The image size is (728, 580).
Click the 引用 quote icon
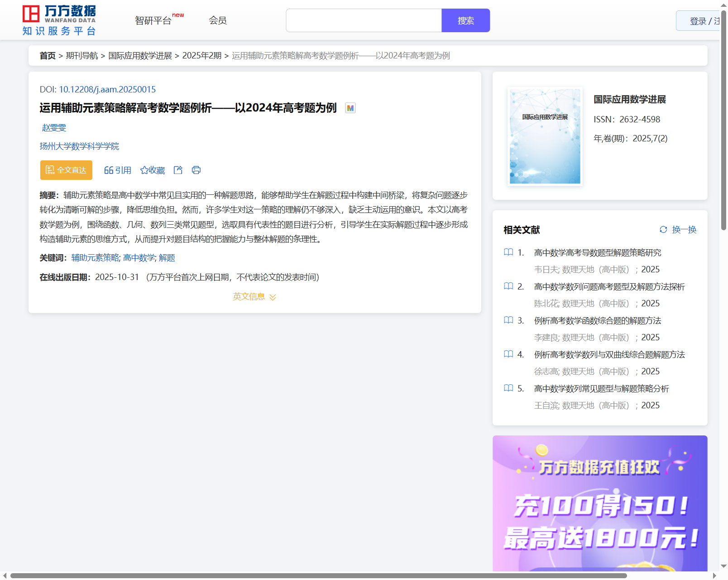pyautogui.click(x=109, y=170)
